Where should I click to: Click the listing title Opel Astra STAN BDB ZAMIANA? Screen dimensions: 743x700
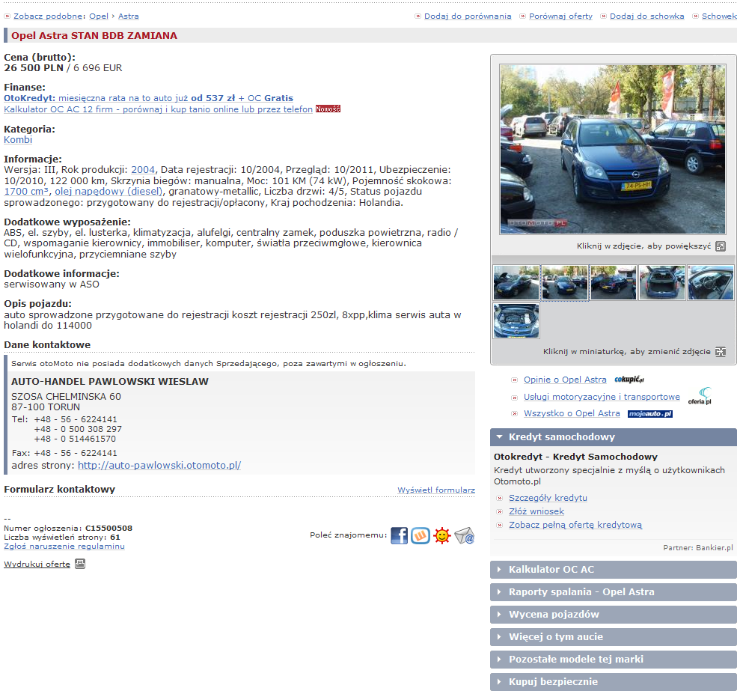click(94, 36)
